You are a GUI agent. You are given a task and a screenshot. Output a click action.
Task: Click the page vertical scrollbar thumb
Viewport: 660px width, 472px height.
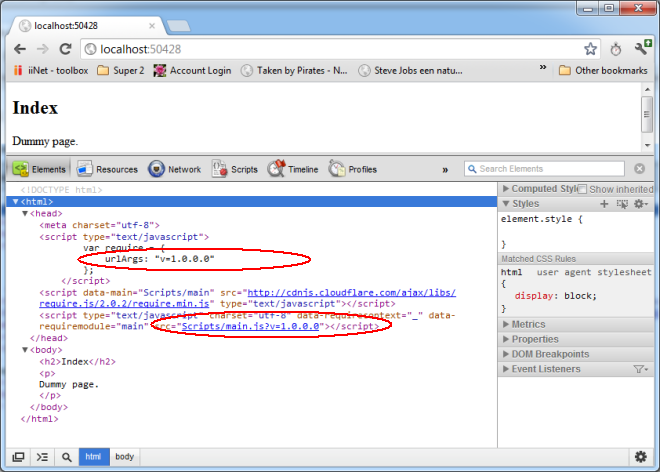pyautogui.click(x=647, y=114)
